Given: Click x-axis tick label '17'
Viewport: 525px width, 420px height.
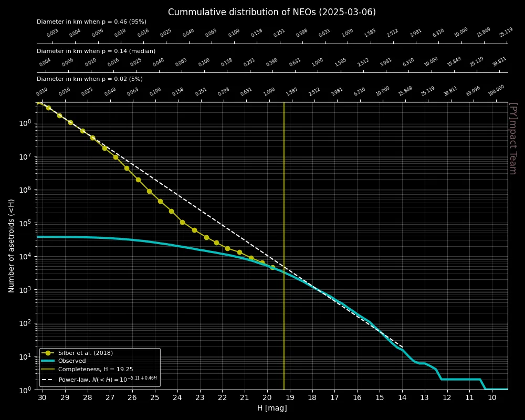Looking at the screenshot, I should [x=335, y=398].
